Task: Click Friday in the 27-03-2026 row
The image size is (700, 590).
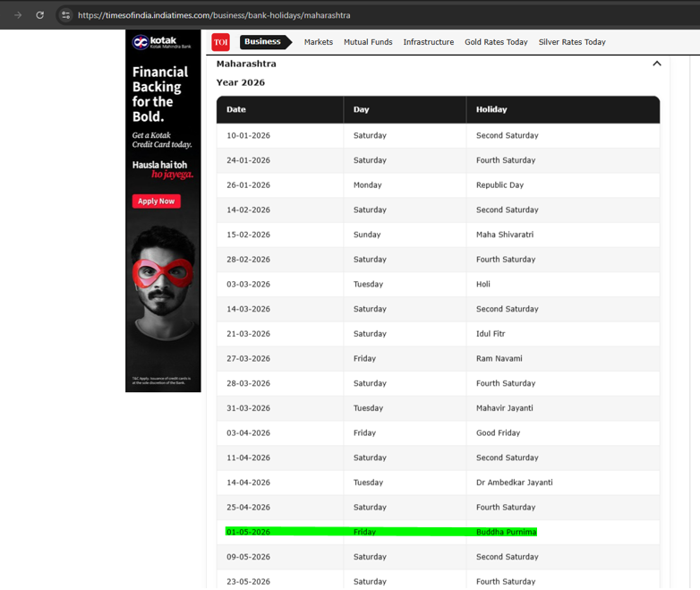Action: (364, 358)
